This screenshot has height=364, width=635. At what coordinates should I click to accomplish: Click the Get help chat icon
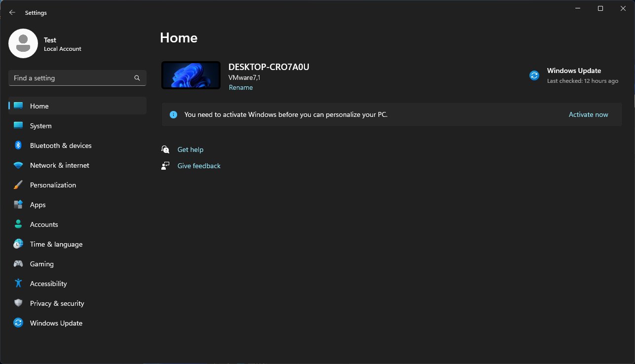coord(165,149)
